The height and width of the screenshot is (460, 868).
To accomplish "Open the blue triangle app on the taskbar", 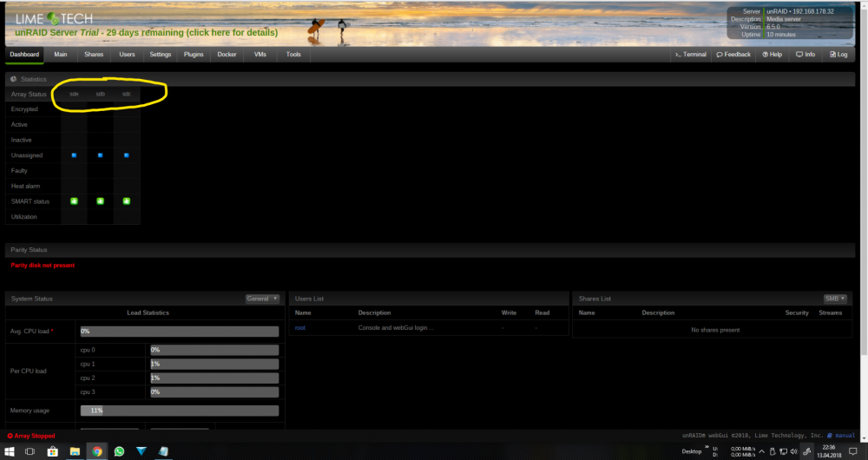I will click(141, 451).
